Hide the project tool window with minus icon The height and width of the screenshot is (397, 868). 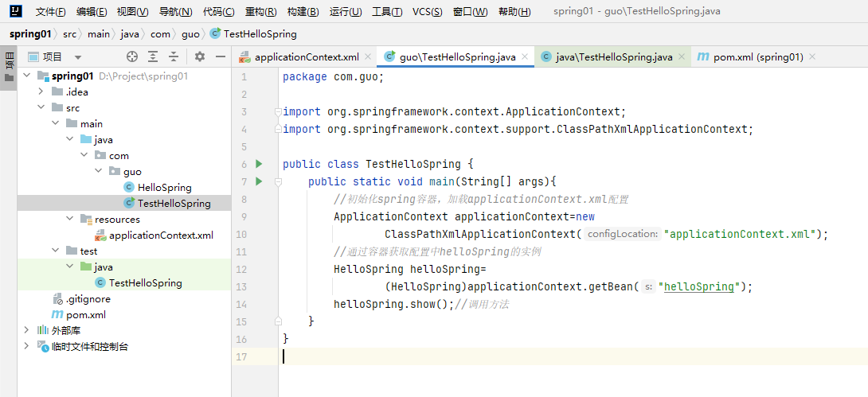(x=221, y=56)
